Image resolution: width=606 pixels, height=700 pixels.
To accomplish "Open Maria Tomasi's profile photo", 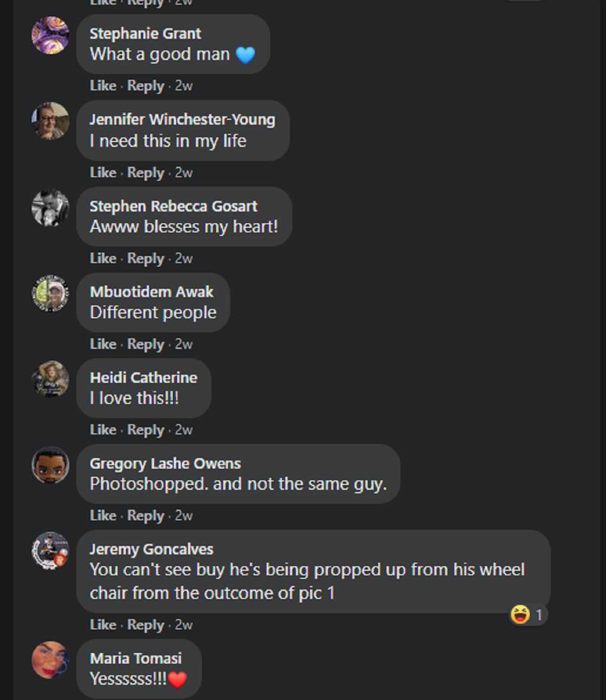I will (50, 659).
